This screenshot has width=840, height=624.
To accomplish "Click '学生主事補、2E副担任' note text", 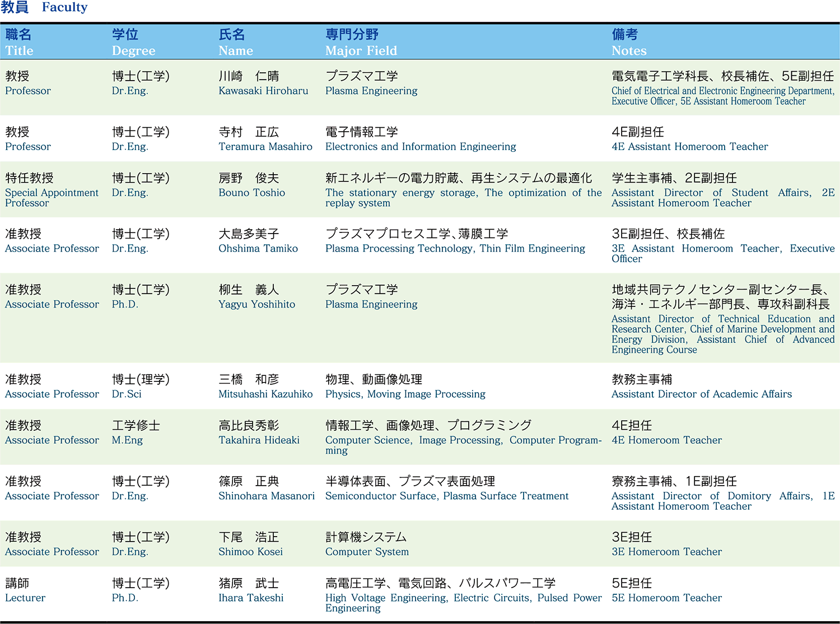I will point(674,178).
